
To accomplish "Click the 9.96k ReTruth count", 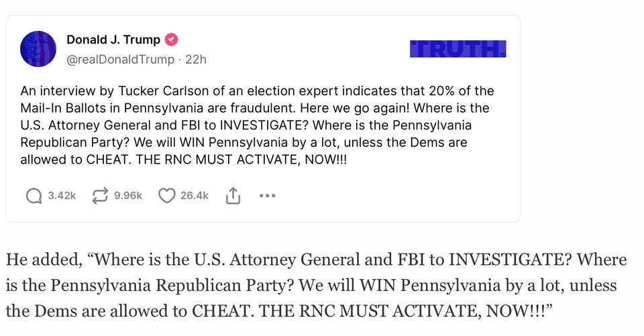I will [x=128, y=196].
